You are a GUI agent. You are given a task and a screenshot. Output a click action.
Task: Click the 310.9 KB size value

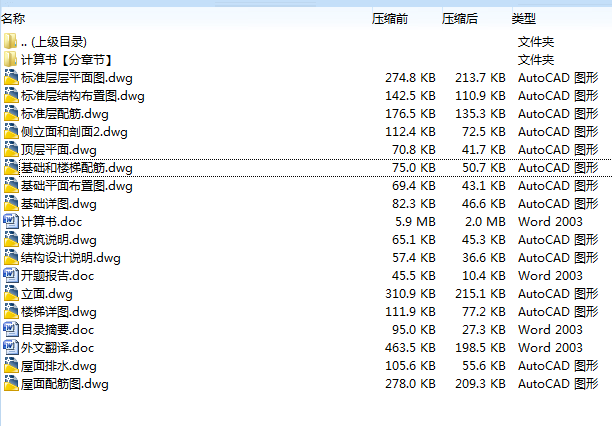(410, 293)
